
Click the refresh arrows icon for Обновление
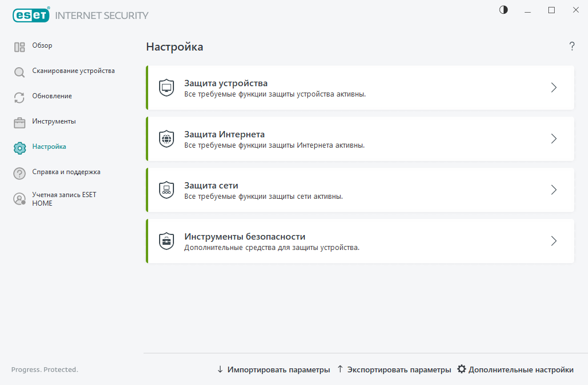coord(20,98)
